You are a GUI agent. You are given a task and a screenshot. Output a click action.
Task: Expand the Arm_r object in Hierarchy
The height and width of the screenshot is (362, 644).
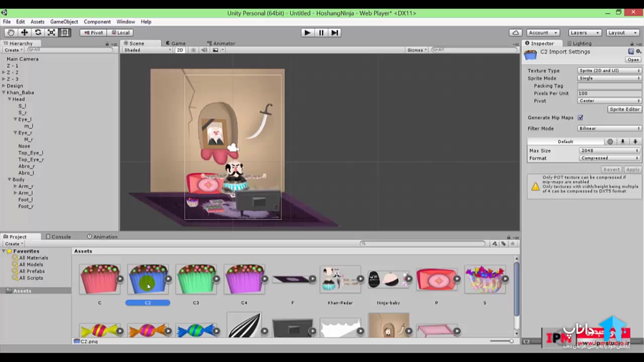[16, 187]
